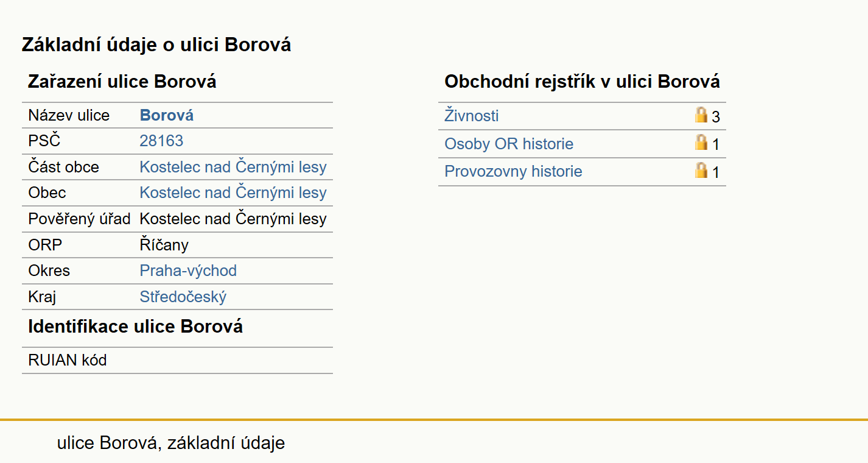Open postal code 28163 link
868x463 pixels.
point(161,141)
